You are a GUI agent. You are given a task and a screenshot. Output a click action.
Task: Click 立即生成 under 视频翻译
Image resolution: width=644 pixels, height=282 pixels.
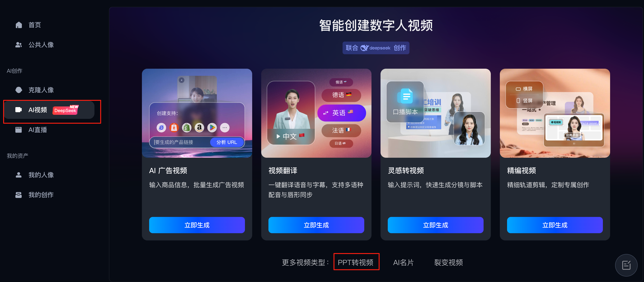[316, 225]
